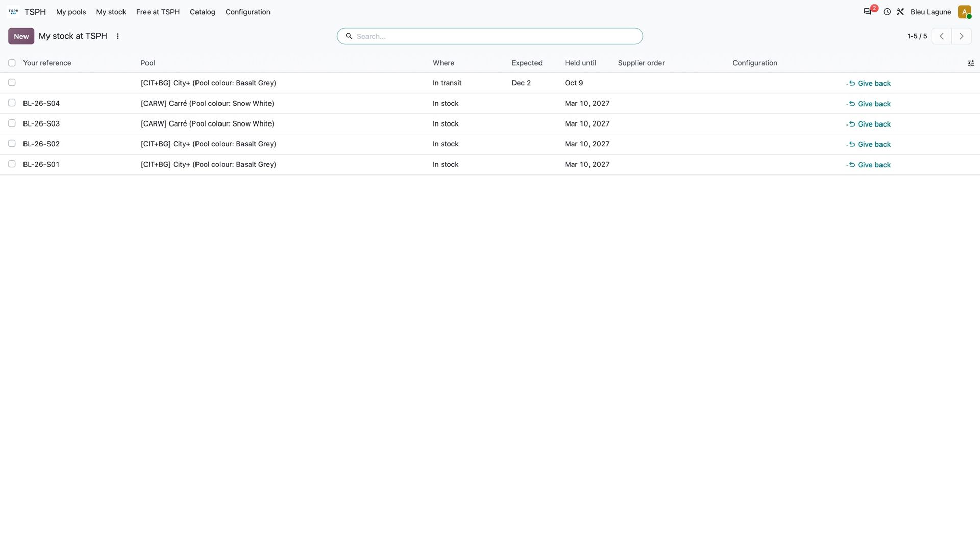Open the messages icon with badge 2

pyautogui.click(x=868, y=12)
